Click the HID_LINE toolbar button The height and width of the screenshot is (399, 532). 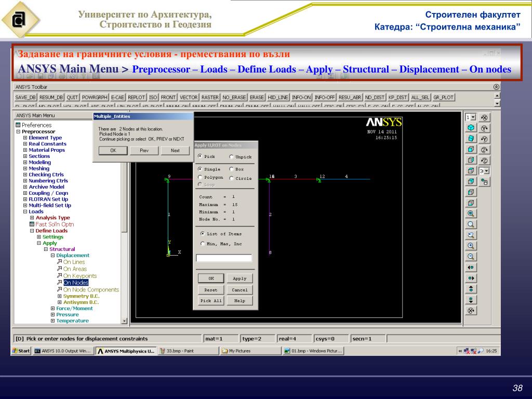(277, 97)
